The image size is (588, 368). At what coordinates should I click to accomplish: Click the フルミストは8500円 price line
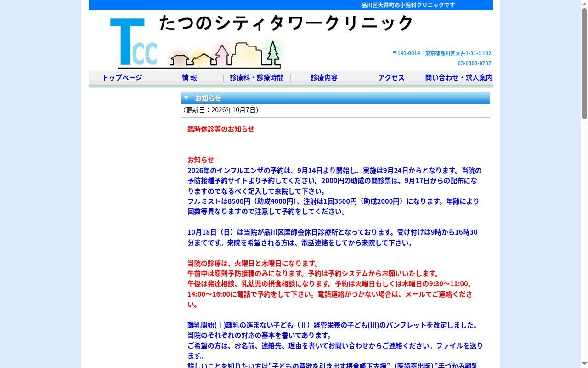[334, 207]
